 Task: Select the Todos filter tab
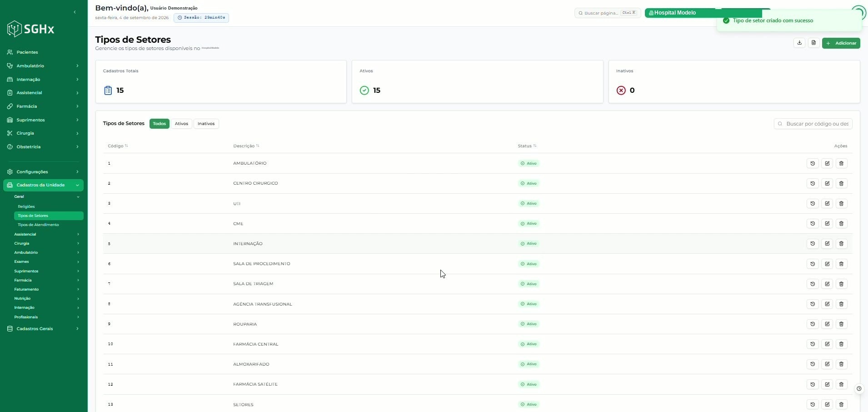(x=159, y=124)
